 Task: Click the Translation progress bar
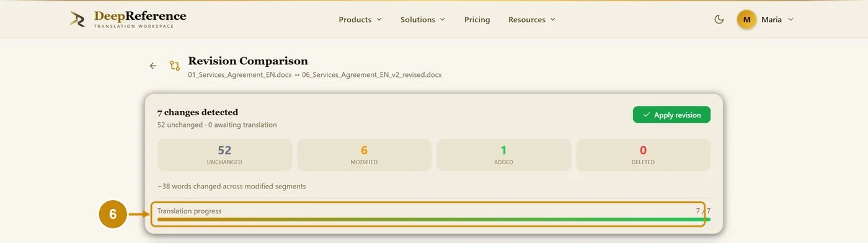(434, 219)
